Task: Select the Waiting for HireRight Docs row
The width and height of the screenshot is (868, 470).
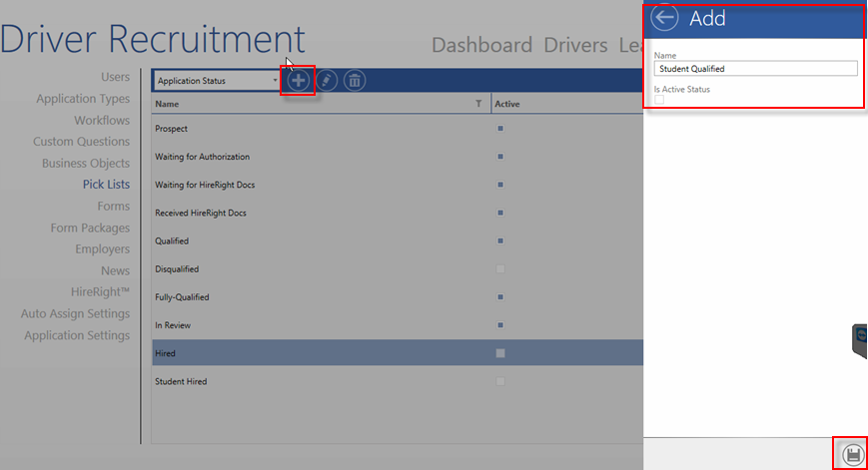Action: [x=398, y=185]
